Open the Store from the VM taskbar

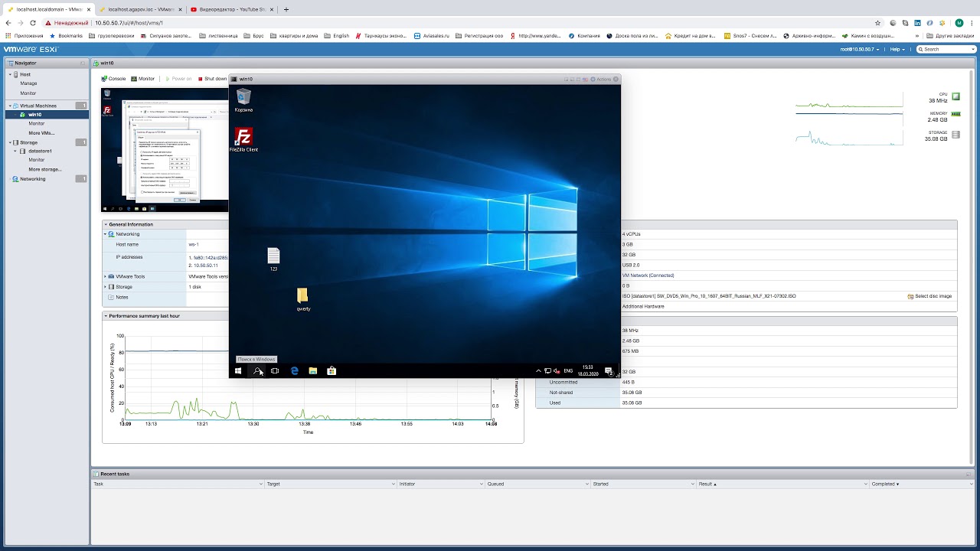pos(331,371)
